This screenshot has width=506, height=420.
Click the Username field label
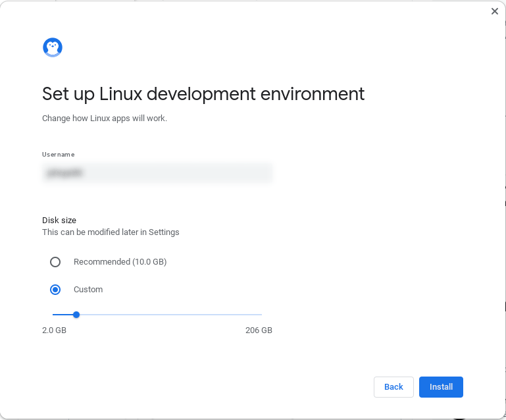click(x=59, y=155)
